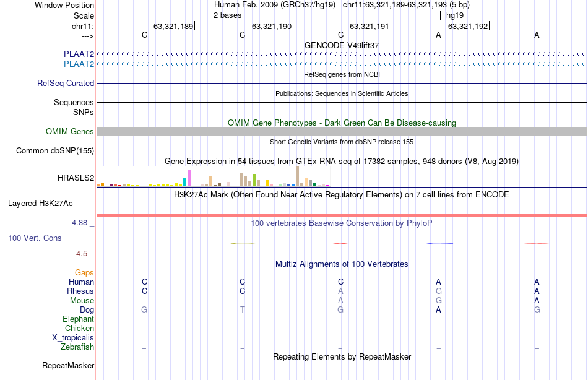This screenshot has height=380, width=588.
Task: Click the Gaps label in Multiz track
Action: [84, 273]
